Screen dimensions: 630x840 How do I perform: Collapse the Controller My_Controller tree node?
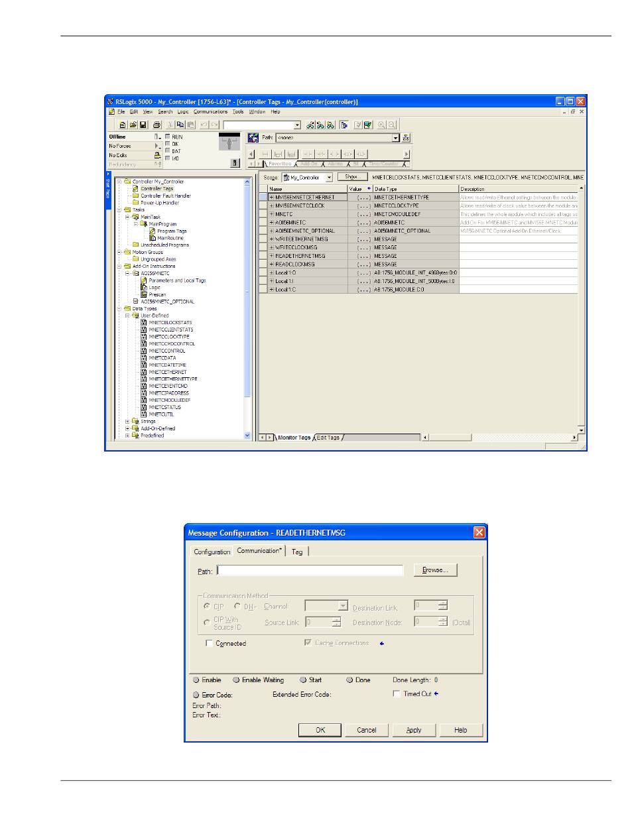[x=119, y=182]
